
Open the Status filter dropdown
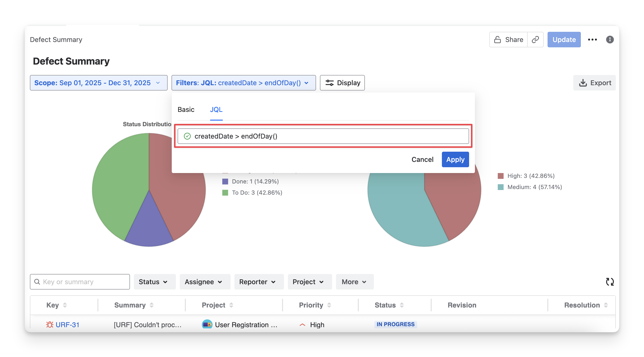point(154,282)
